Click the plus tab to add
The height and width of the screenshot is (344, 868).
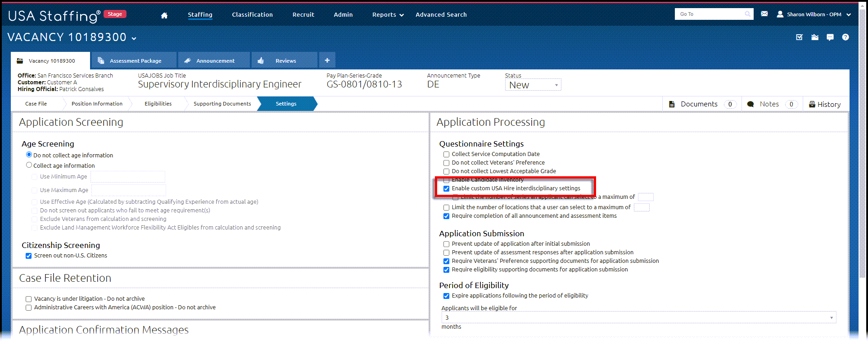pos(327,60)
